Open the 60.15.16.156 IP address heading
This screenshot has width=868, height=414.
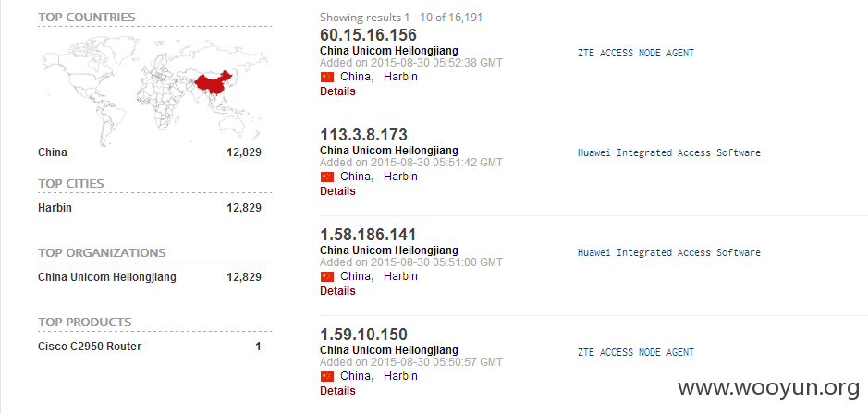368,35
